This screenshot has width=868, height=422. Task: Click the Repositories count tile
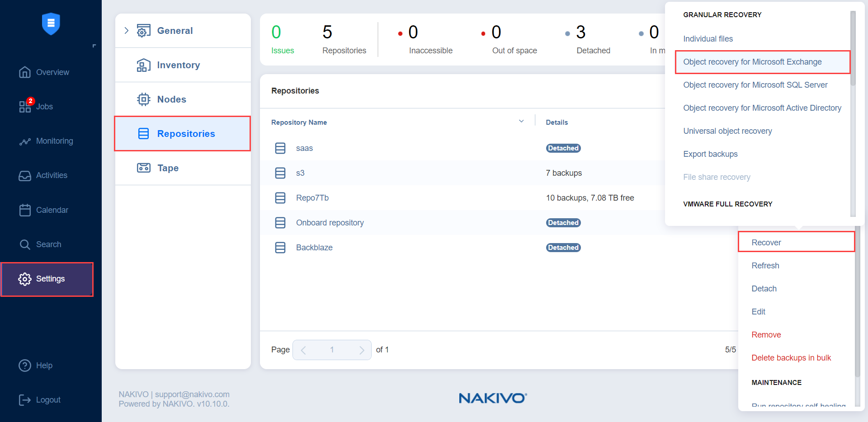point(344,40)
